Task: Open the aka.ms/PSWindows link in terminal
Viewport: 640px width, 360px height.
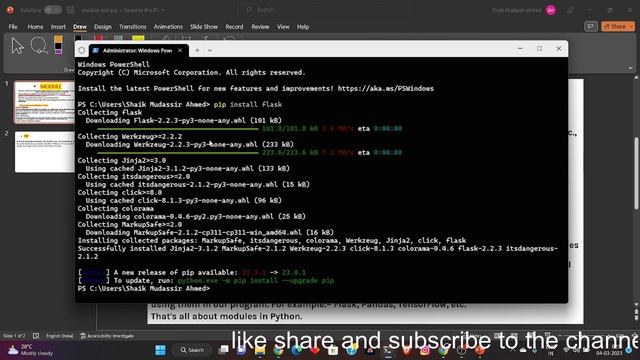Action: pyautogui.click(x=386, y=89)
